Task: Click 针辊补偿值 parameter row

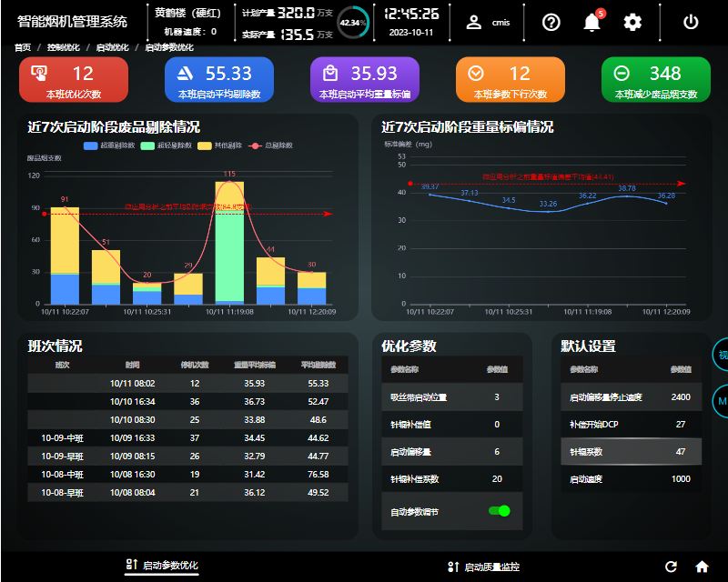Action: click(451, 424)
